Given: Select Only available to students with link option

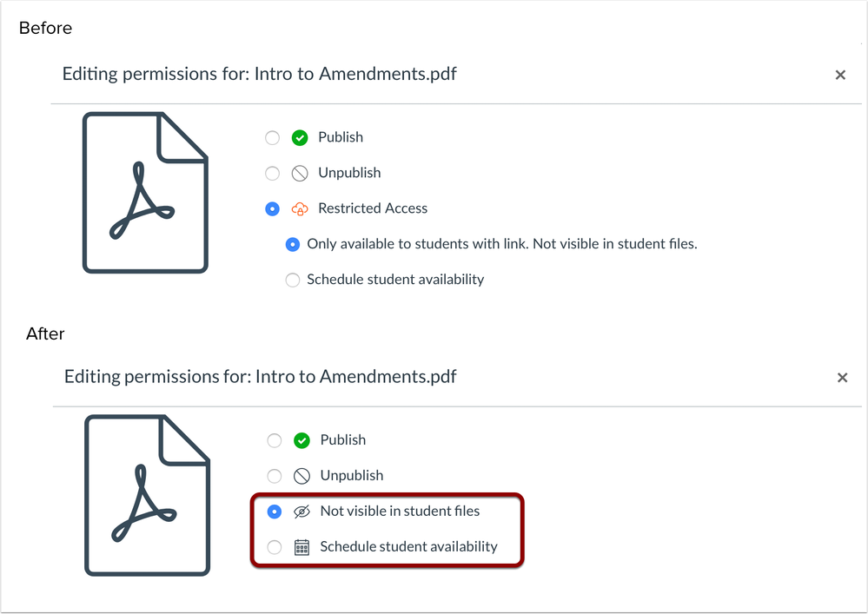Looking at the screenshot, I should 293,244.
